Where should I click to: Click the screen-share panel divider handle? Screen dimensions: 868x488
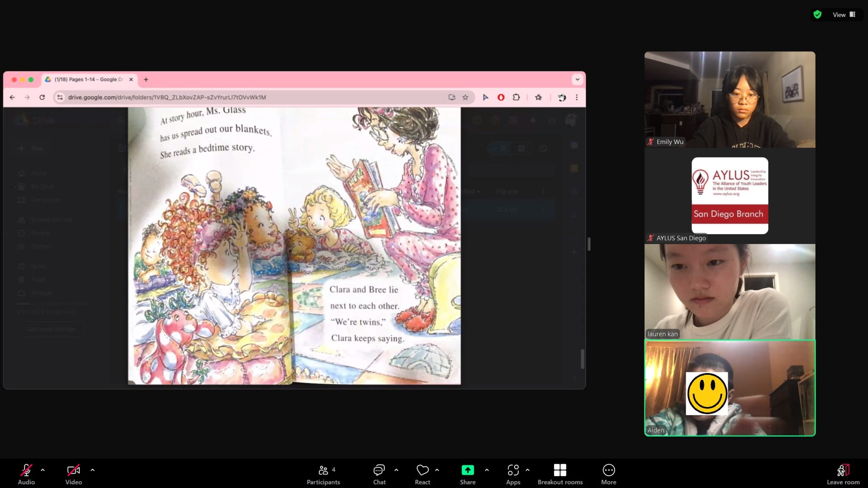point(589,244)
